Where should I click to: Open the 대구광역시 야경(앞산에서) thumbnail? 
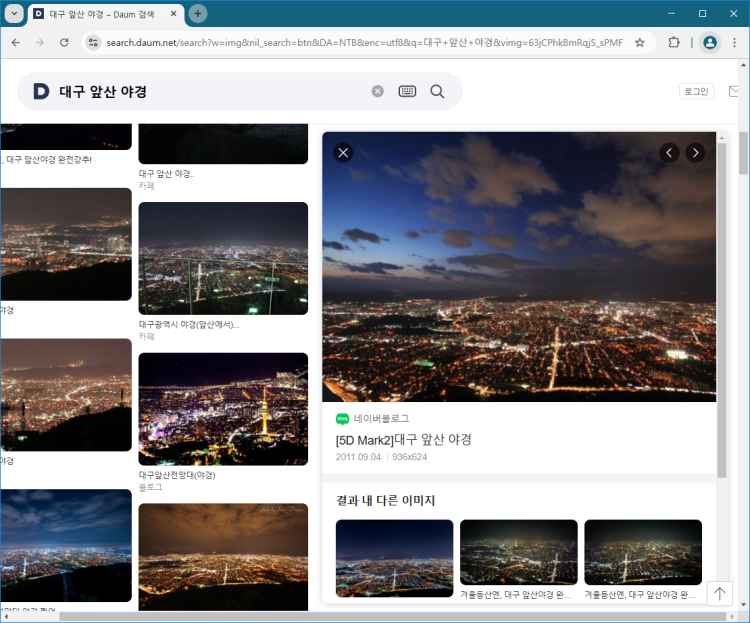pos(223,258)
